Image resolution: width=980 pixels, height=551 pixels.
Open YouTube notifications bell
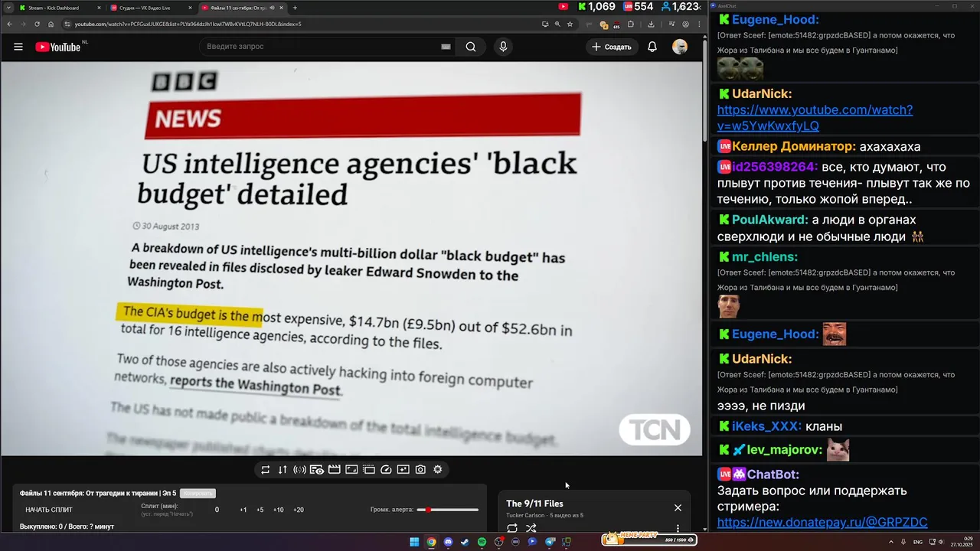(x=652, y=47)
